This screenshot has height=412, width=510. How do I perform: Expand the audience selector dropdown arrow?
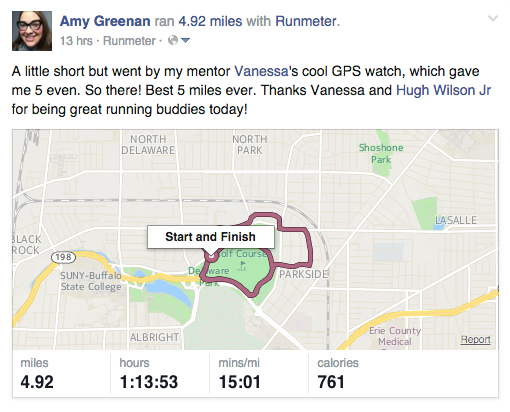click(185, 41)
